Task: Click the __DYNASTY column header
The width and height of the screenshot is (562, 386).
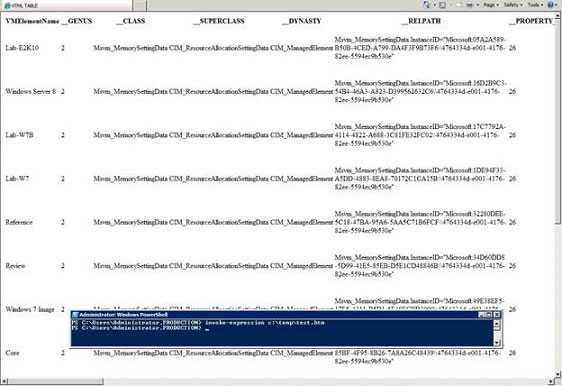Action: coord(301,21)
